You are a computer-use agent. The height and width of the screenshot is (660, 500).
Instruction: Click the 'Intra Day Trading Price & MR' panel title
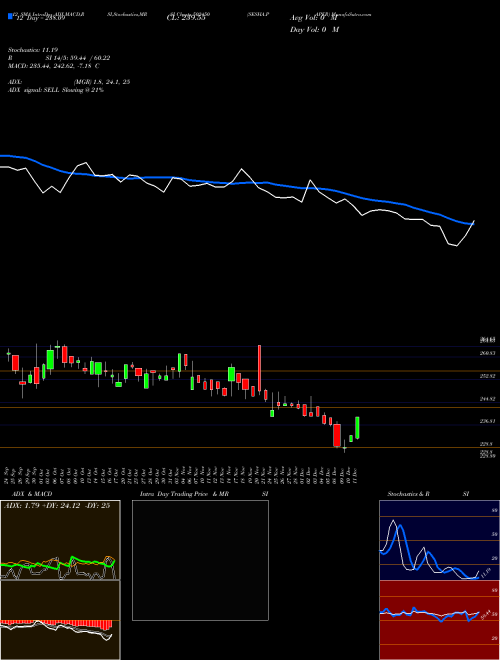point(184,494)
